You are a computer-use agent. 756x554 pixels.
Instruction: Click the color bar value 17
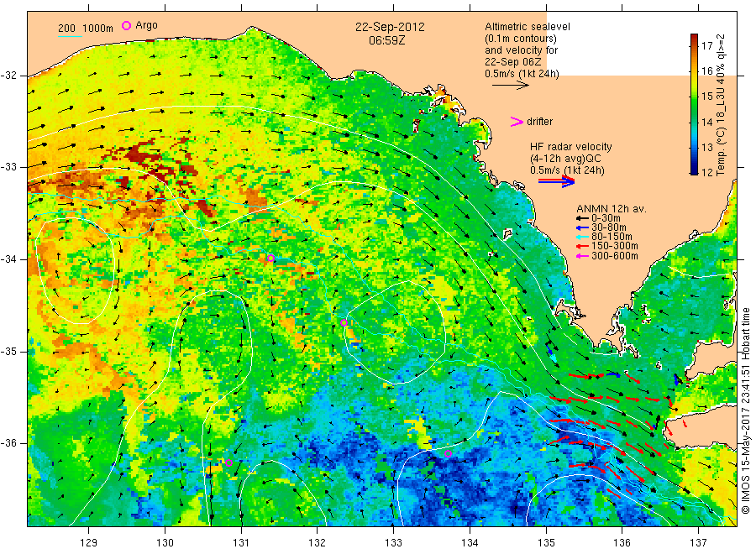coord(706,46)
